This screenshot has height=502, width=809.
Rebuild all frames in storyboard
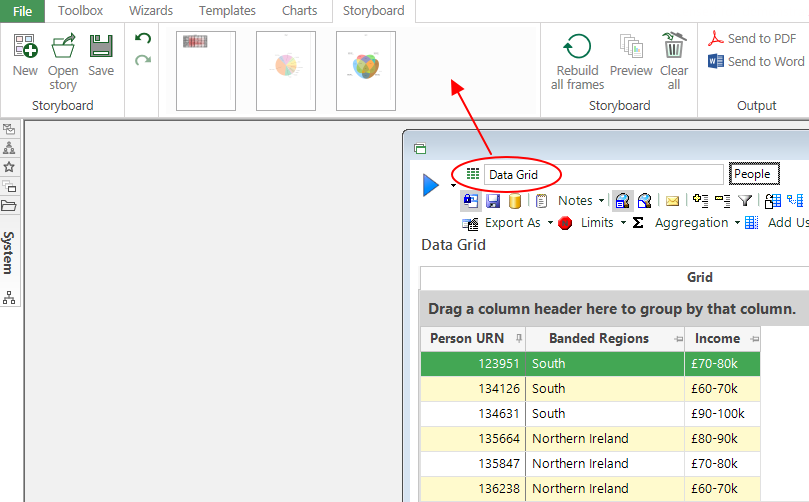pyautogui.click(x=577, y=62)
